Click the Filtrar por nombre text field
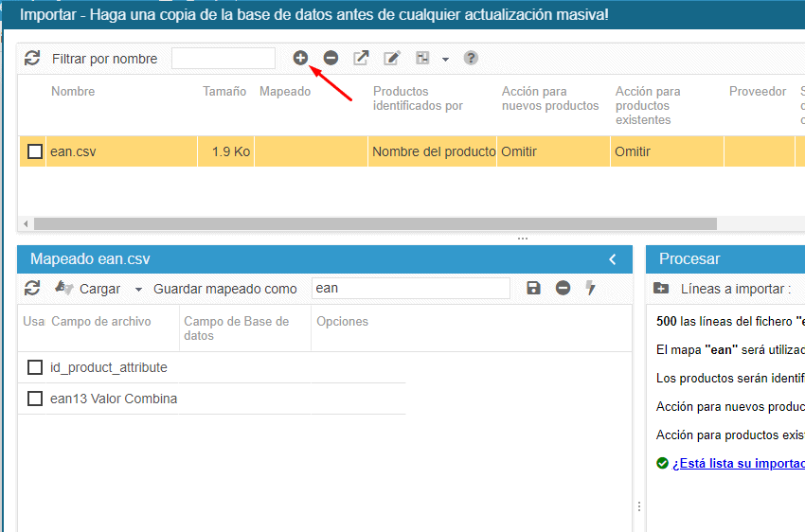 click(x=224, y=59)
